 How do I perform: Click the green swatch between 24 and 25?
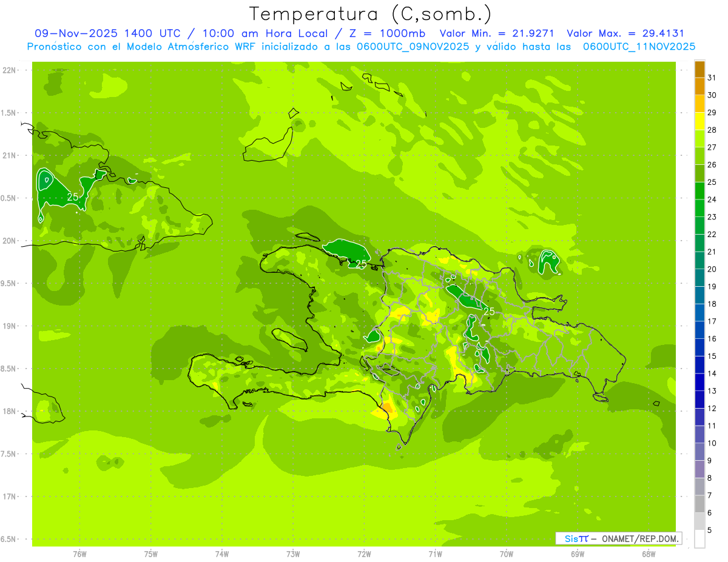point(699,191)
